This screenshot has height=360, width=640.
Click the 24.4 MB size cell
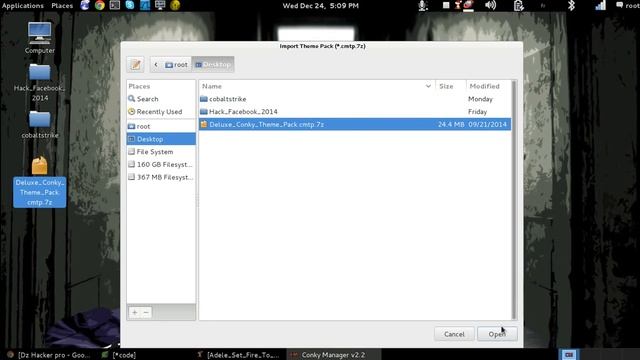tap(451, 124)
